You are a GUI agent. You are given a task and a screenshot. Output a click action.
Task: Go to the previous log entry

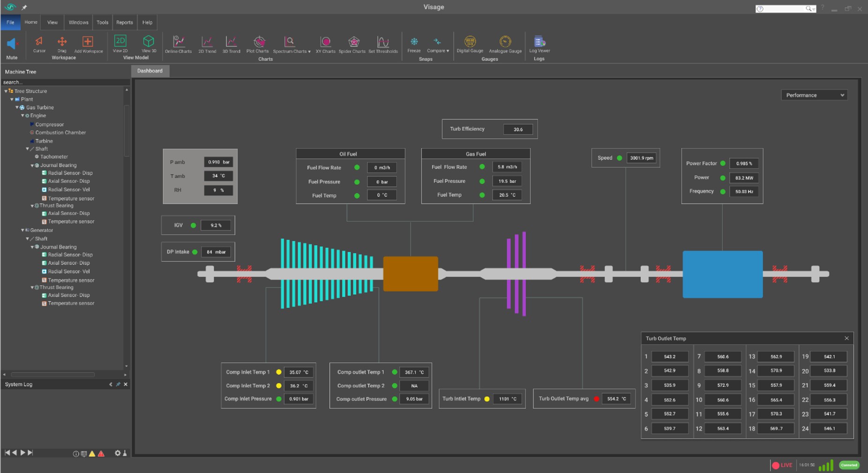click(15, 453)
